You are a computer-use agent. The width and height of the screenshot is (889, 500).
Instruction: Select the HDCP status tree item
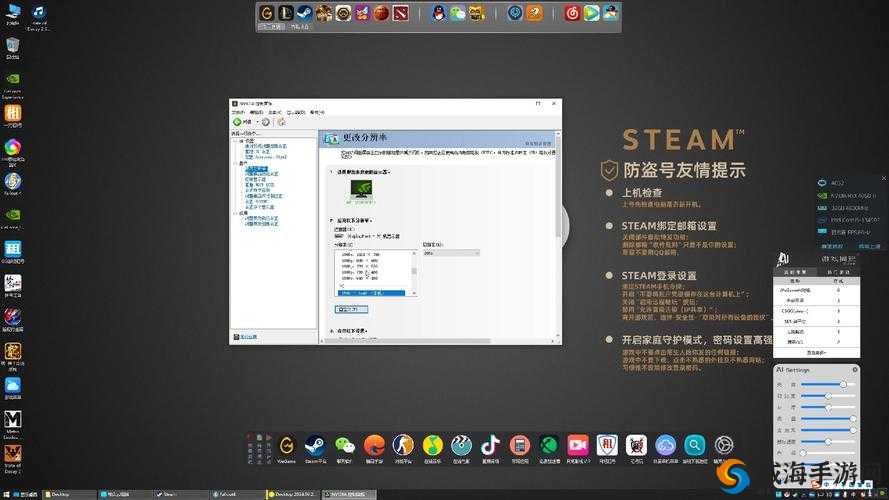[260, 185]
